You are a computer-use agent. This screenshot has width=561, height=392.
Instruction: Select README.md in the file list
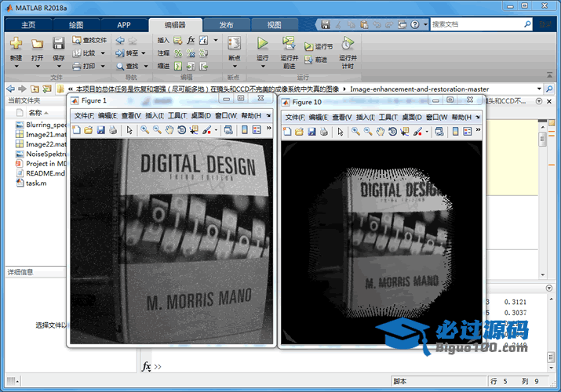(40, 173)
